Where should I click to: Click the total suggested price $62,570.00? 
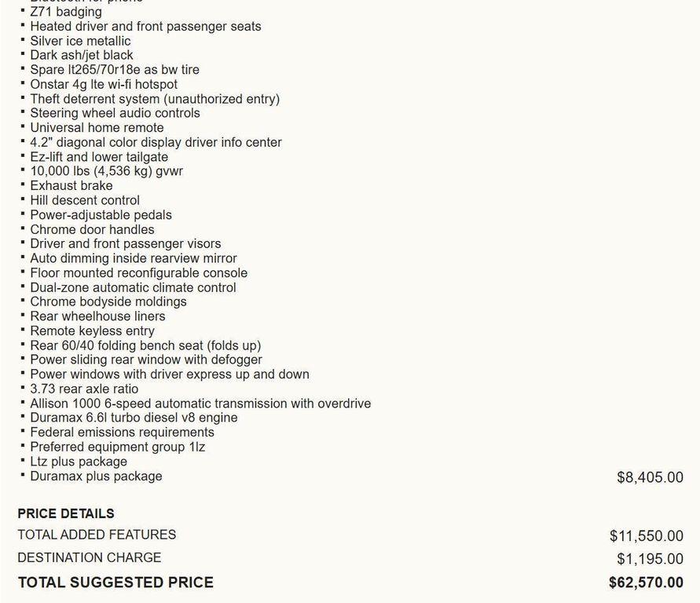[646, 583]
